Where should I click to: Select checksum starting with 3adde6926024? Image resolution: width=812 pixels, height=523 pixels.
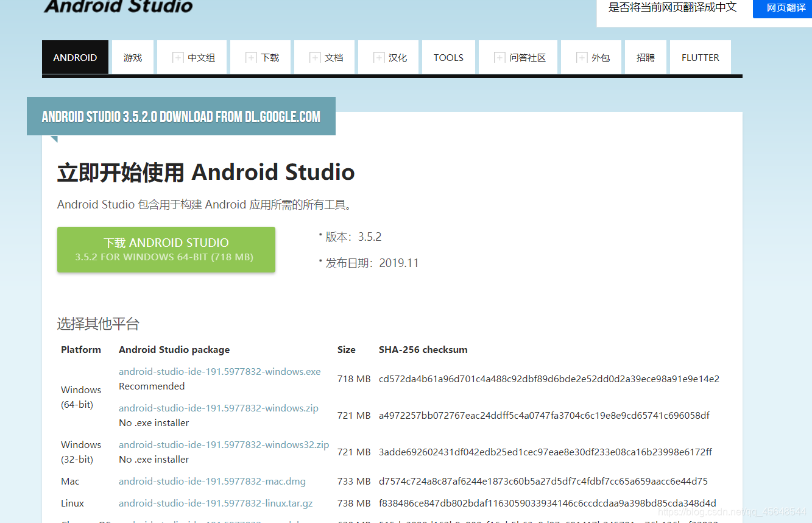click(545, 452)
